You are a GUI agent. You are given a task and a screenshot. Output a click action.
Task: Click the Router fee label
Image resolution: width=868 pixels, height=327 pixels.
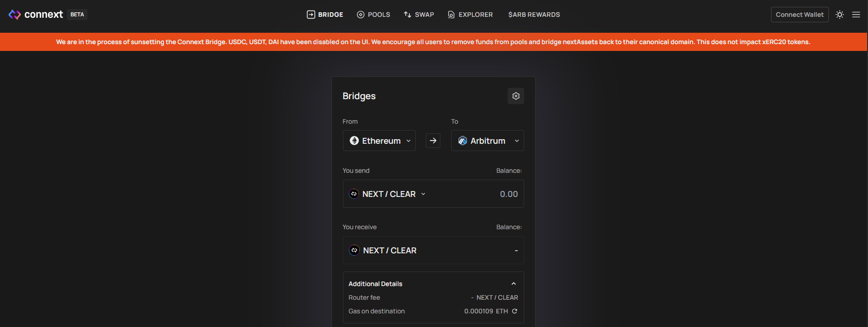coord(364,297)
